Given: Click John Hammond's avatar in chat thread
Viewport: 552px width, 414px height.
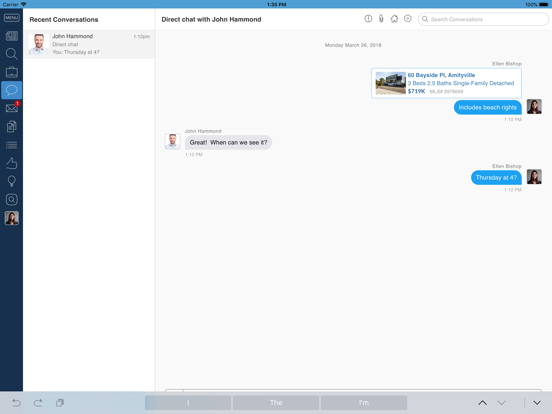Looking at the screenshot, I should coord(172,142).
